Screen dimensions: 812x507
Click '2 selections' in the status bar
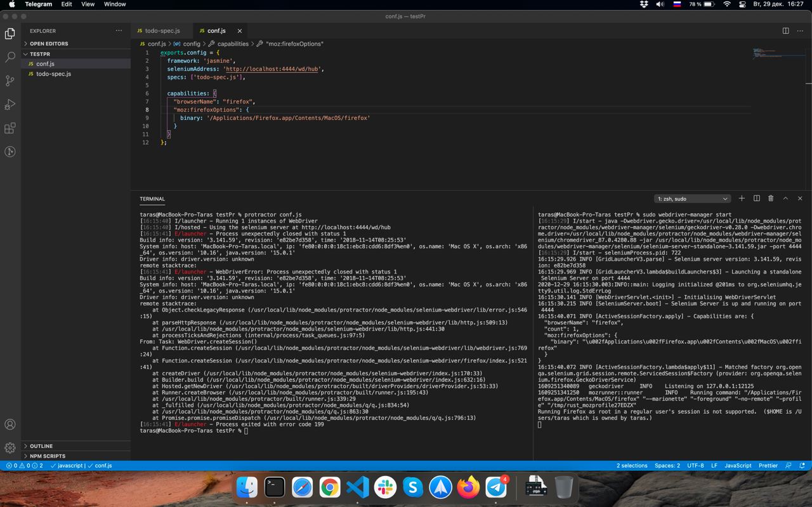632,466
